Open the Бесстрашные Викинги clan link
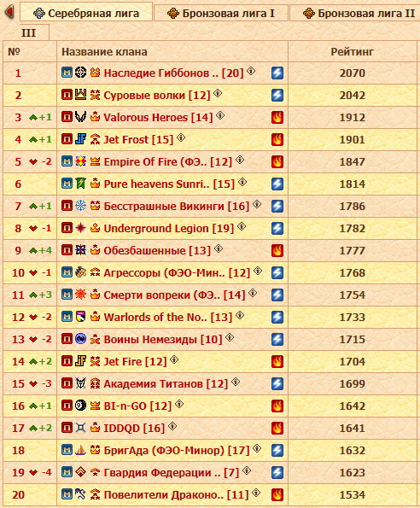The width and height of the screenshot is (420, 508). 177,206
